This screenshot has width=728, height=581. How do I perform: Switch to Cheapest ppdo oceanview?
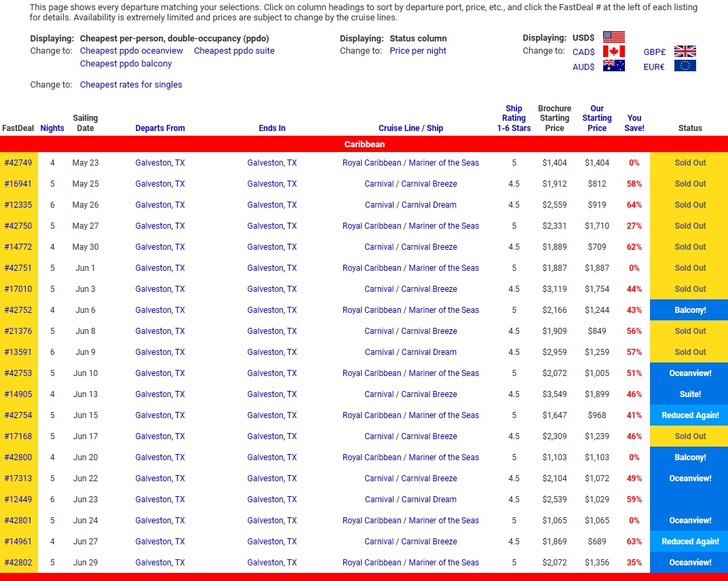click(x=132, y=51)
